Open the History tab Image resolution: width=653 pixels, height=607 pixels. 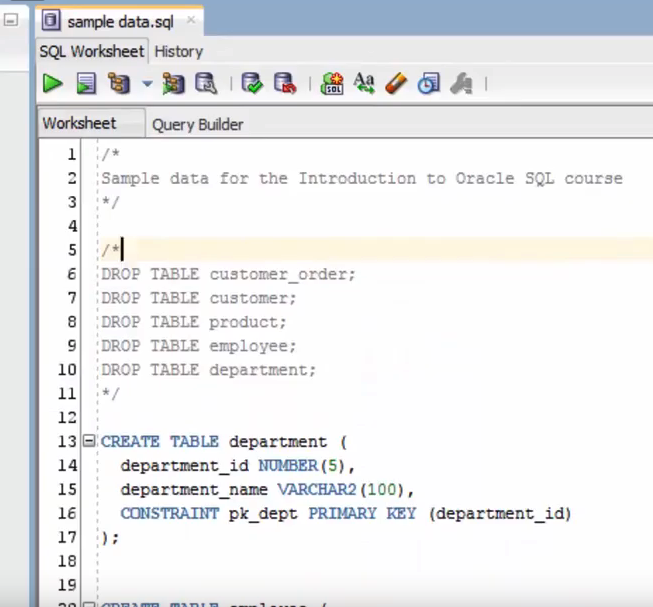(x=178, y=51)
